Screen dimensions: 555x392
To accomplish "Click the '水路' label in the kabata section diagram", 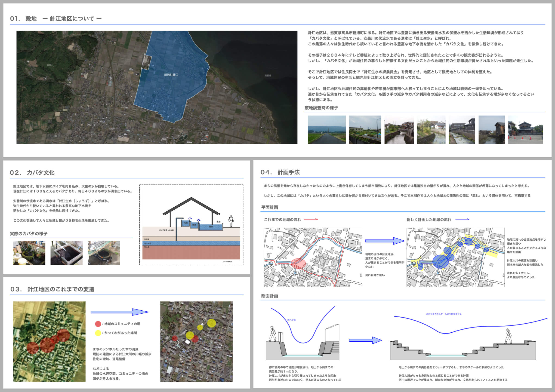I will coord(219,221).
